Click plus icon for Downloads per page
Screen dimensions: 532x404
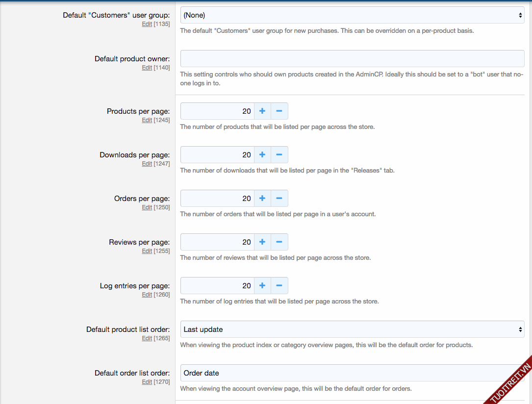coord(262,155)
